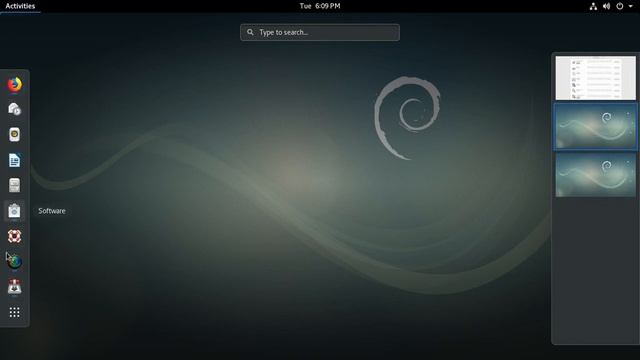Image resolution: width=640 pixels, height=360 pixels.
Task: Select the highlighted blue-bordered workspace thumbnail
Action: point(596,127)
